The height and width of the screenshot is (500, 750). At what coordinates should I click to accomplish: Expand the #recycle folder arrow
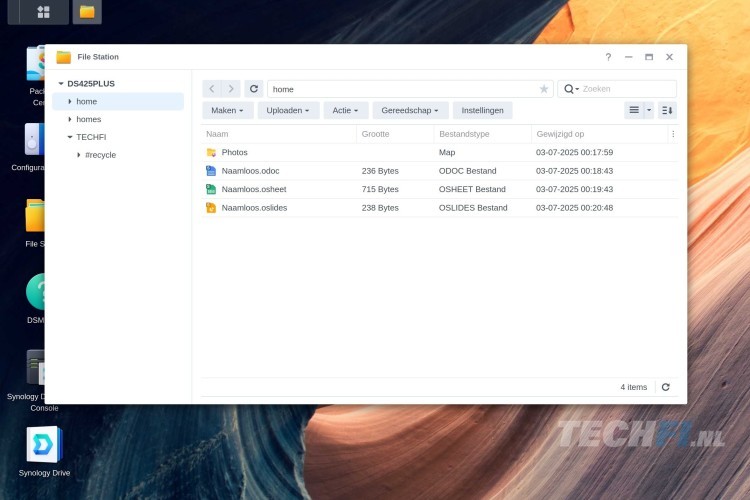click(78, 155)
